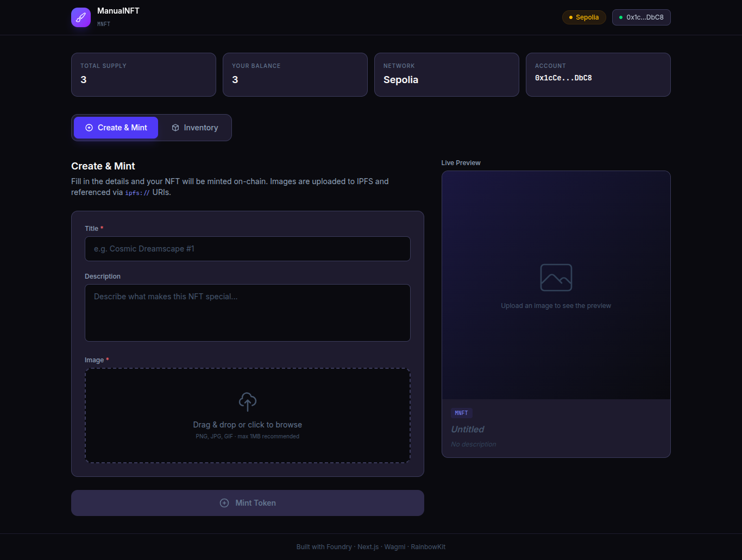Click the Untitled preview title

click(x=468, y=429)
